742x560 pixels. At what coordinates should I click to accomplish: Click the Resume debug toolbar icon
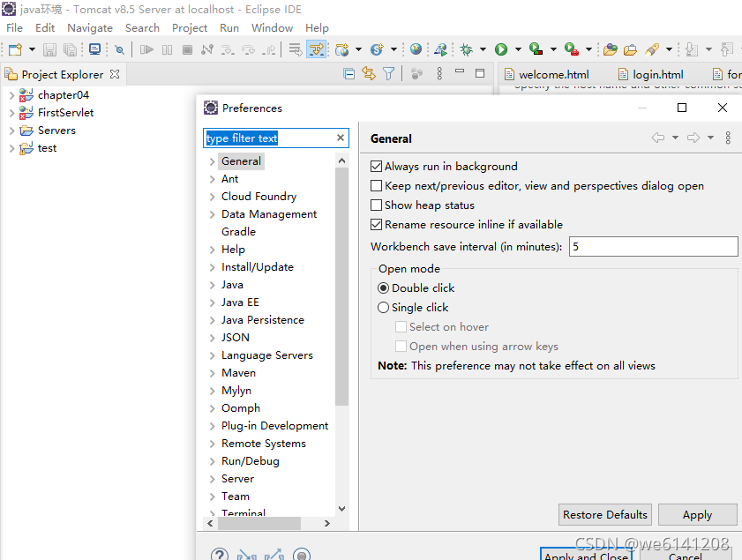click(x=146, y=49)
